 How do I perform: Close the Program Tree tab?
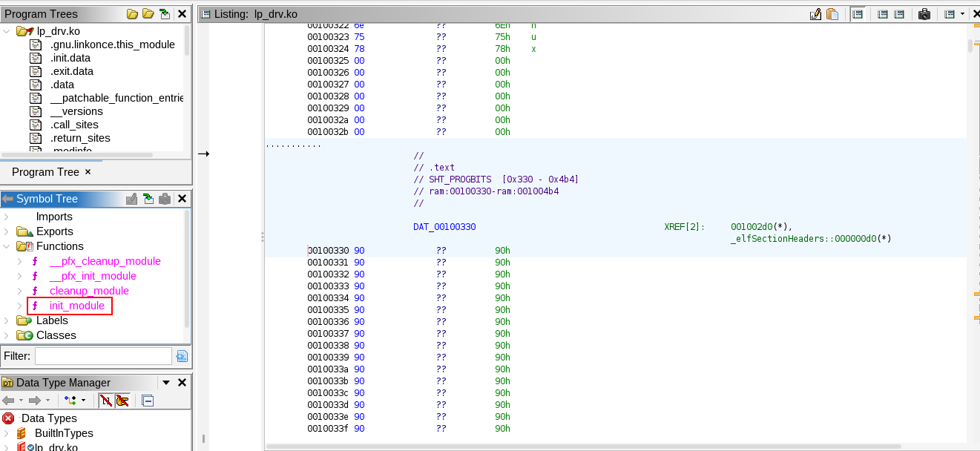88,172
